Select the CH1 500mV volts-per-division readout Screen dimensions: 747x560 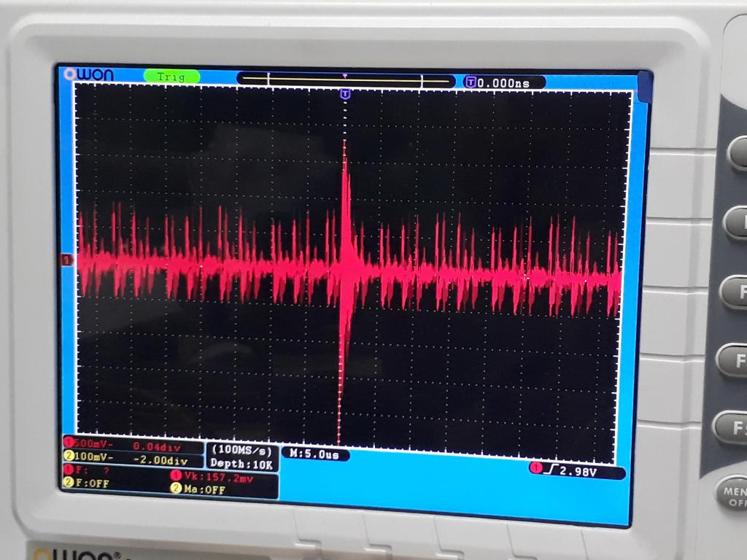[x=93, y=444]
